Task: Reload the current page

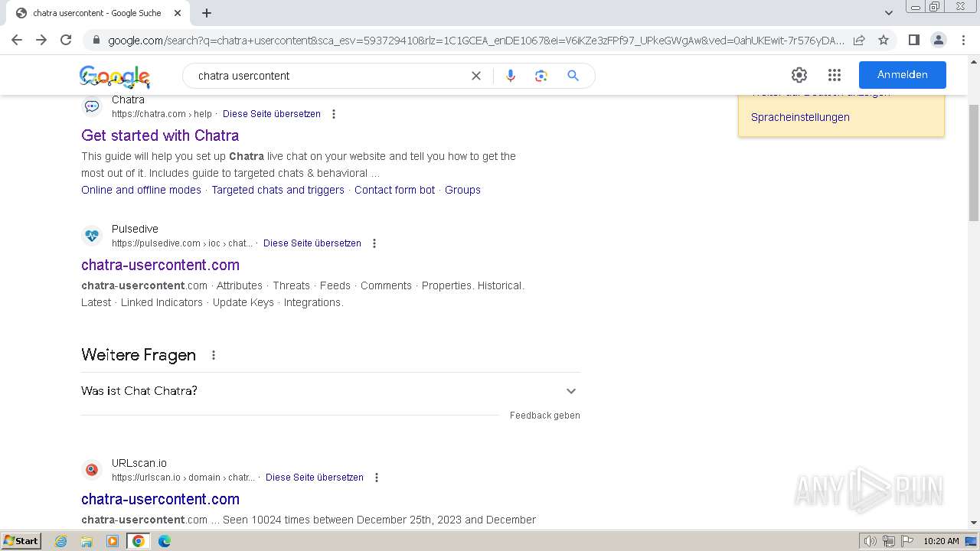Action: point(66,40)
